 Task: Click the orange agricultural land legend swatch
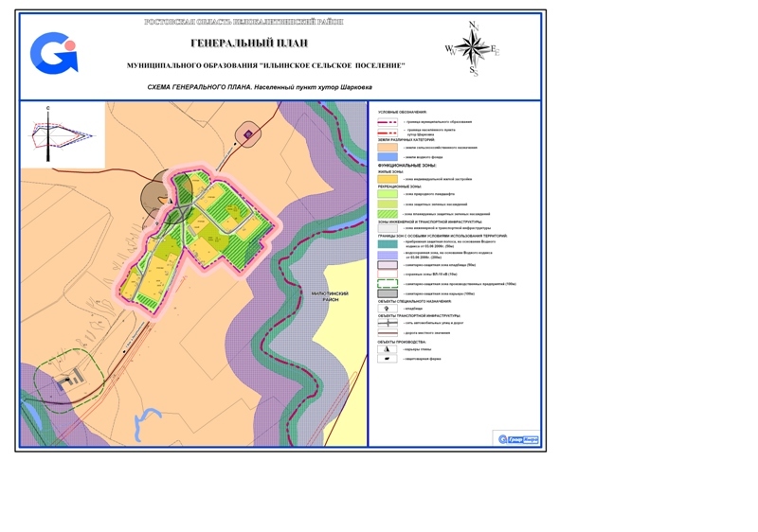(x=388, y=148)
